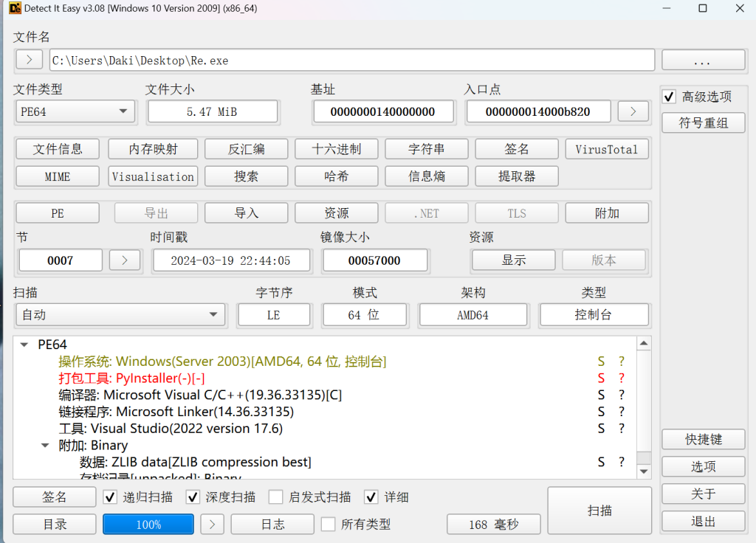Image resolution: width=756 pixels, height=543 pixels.
Task: Click the S marker on the PyInstaller row
Action: 601,378
